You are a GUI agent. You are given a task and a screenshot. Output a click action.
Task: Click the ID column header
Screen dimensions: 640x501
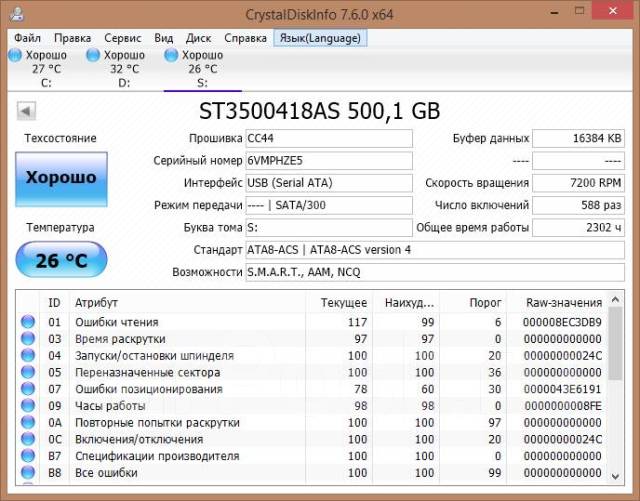point(54,303)
